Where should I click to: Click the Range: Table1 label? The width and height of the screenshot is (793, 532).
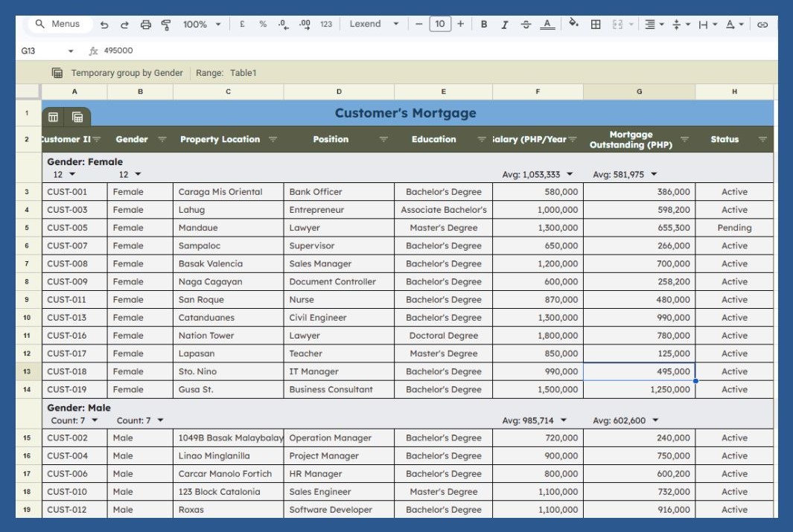[226, 73]
